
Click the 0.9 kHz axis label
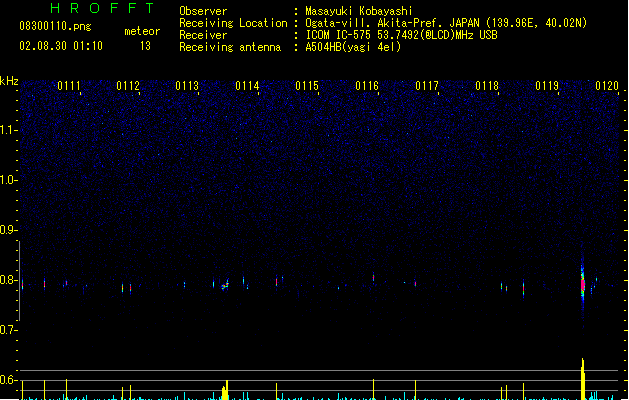tap(8, 230)
